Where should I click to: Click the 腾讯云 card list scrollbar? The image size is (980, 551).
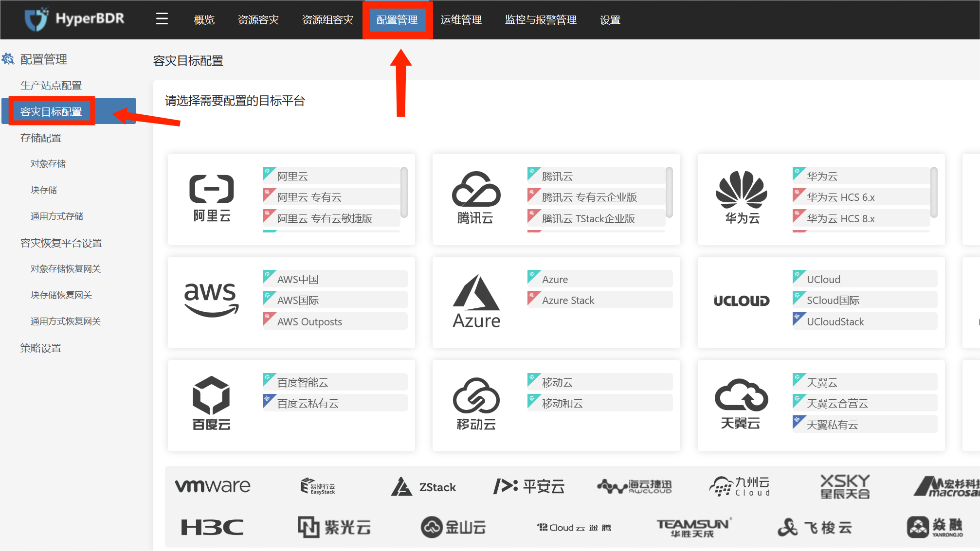click(x=669, y=192)
